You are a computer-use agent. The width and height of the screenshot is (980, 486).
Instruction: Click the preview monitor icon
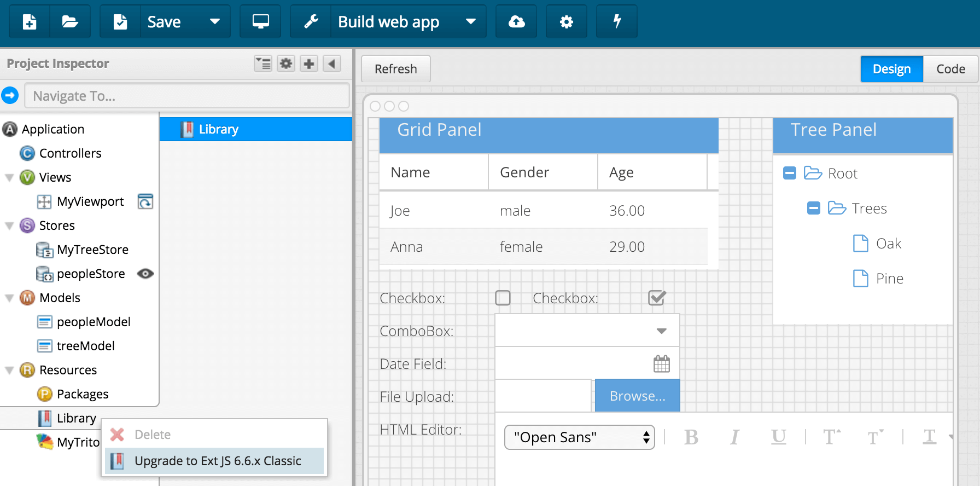260,22
